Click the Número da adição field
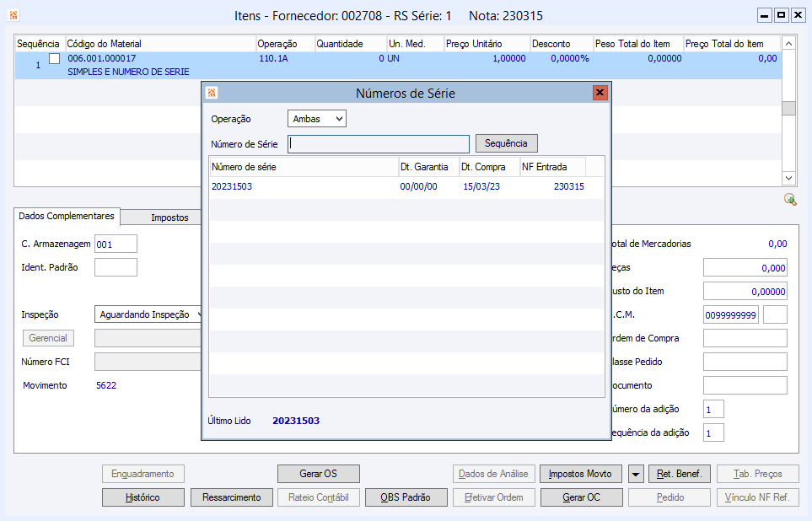Image resolution: width=812 pixels, height=521 pixels. coord(713,409)
